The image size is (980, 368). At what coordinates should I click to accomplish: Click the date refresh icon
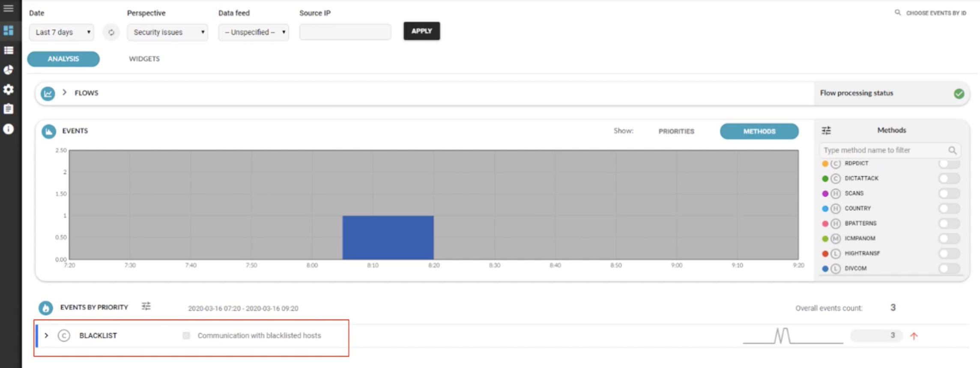point(111,33)
